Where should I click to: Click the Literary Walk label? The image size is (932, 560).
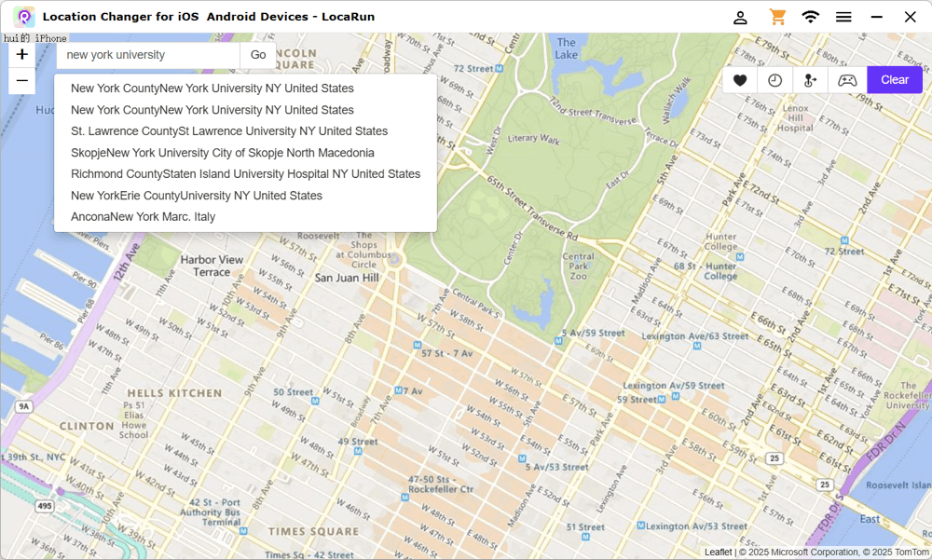(533, 139)
